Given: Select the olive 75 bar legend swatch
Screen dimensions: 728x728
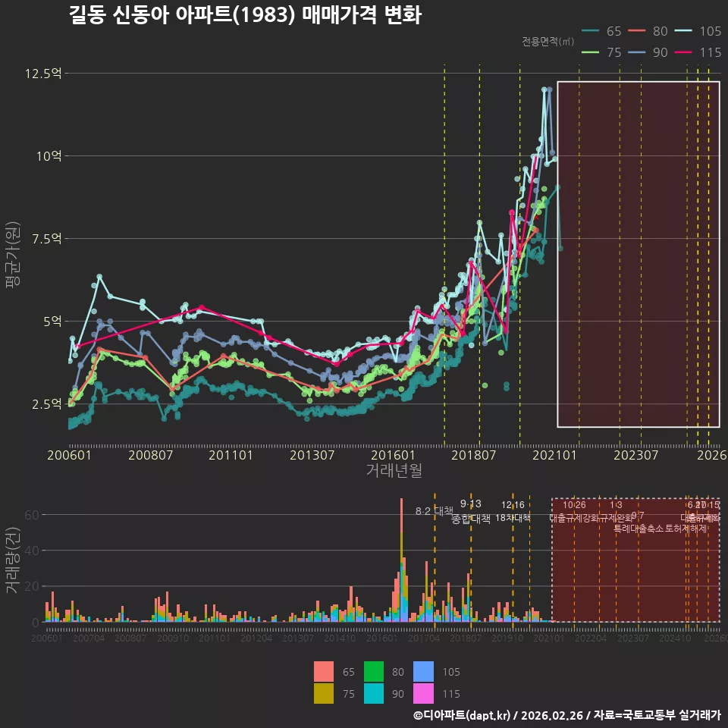Looking at the screenshot, I should [x=324, y=694].
